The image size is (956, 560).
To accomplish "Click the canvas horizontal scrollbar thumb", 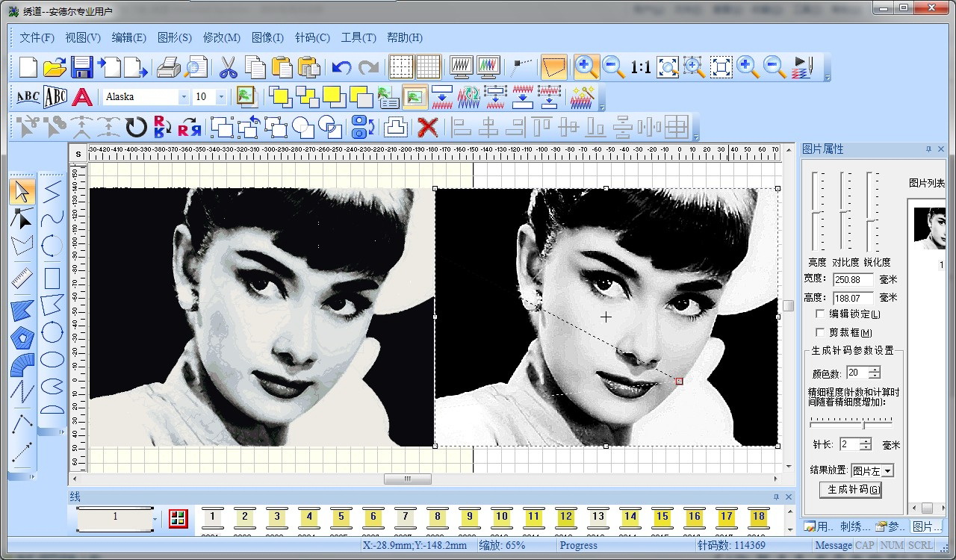I will (407, 479).
